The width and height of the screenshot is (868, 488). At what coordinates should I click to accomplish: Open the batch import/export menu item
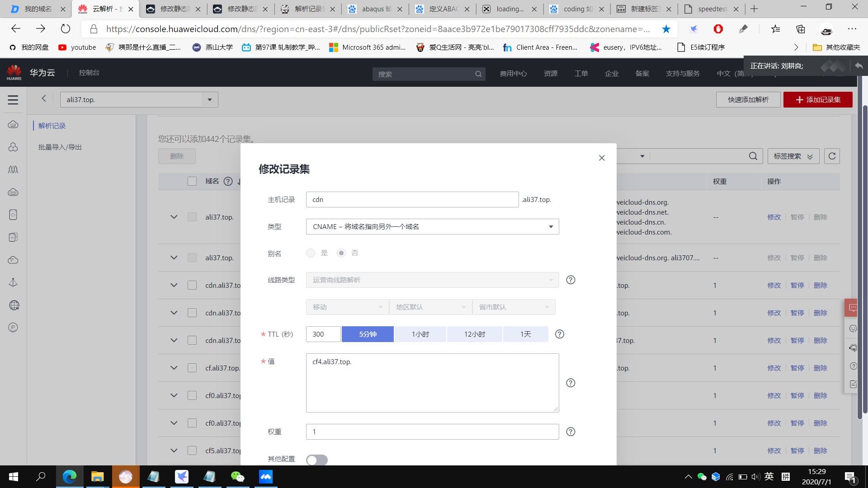click(60, 147)
